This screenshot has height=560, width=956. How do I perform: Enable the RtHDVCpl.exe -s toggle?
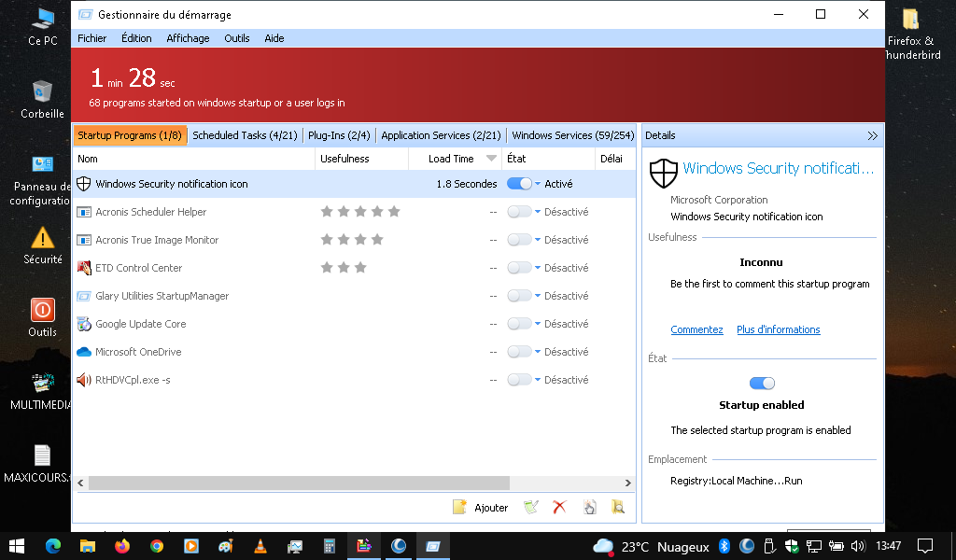[x=519, y=380]
